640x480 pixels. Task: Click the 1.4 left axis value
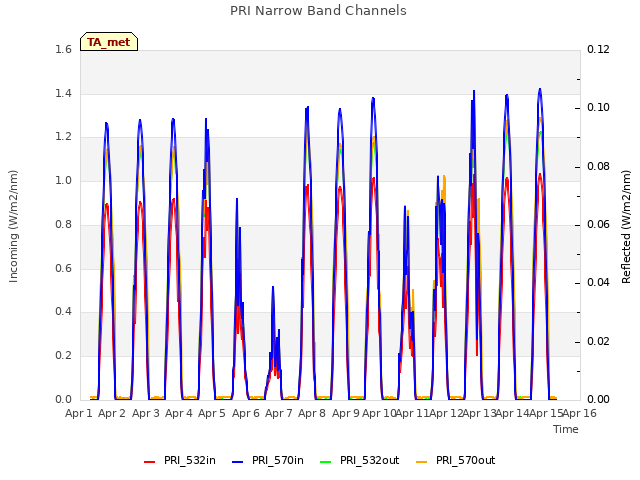pos(63,93)
